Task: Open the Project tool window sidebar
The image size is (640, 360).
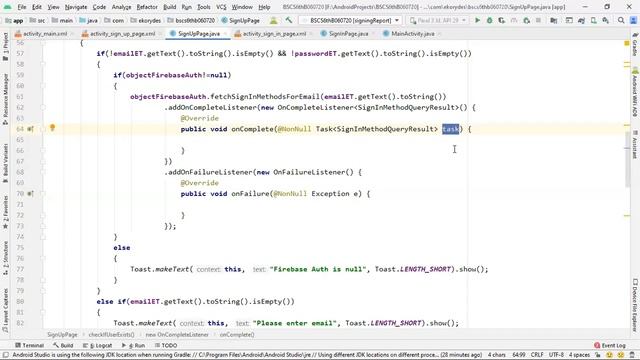Action: coord(5,46)
